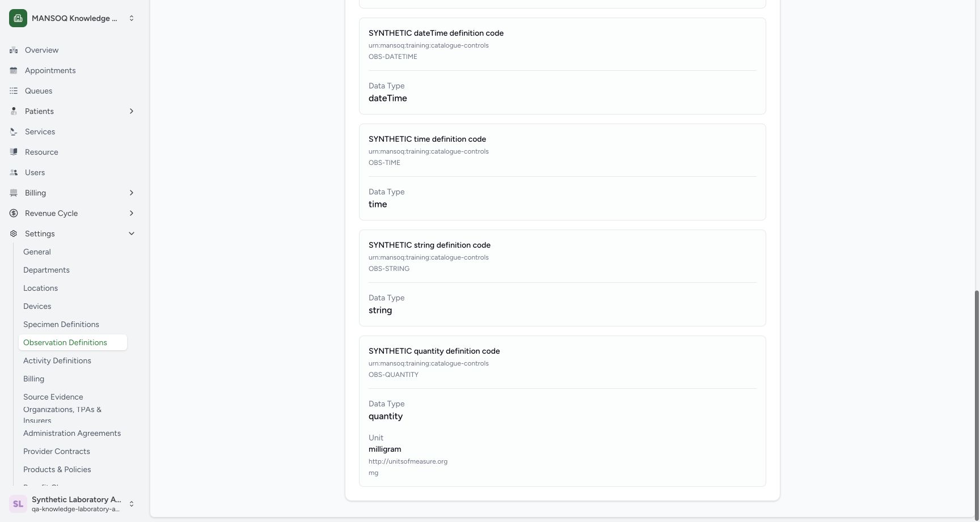Collapse the Settings section chevron
This screenshot has height=522, width=980.
(x=132, y=234)
